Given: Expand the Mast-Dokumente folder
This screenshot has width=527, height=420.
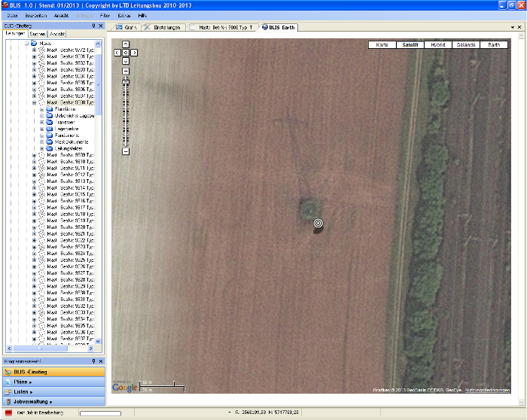Looking at the screenshot, I should (41, 142).
